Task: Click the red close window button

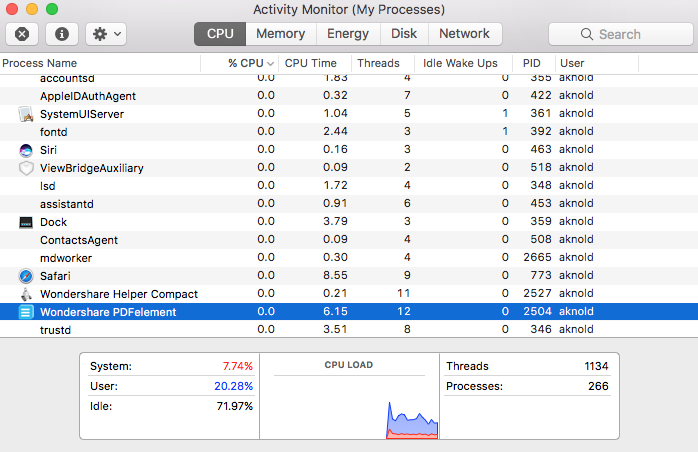Action: pyautogui.click(x=12, y=9)
